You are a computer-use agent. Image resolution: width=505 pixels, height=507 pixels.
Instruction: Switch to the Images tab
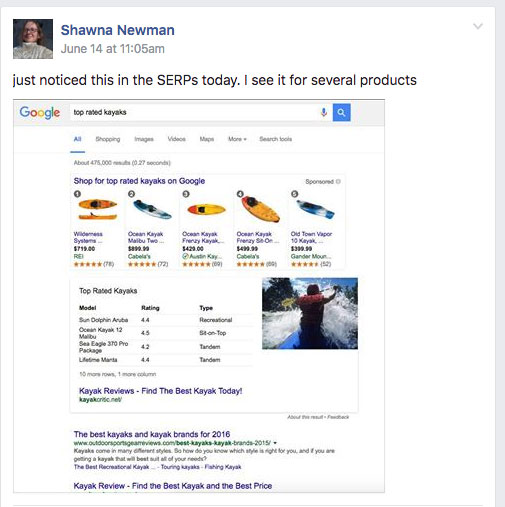144,139
